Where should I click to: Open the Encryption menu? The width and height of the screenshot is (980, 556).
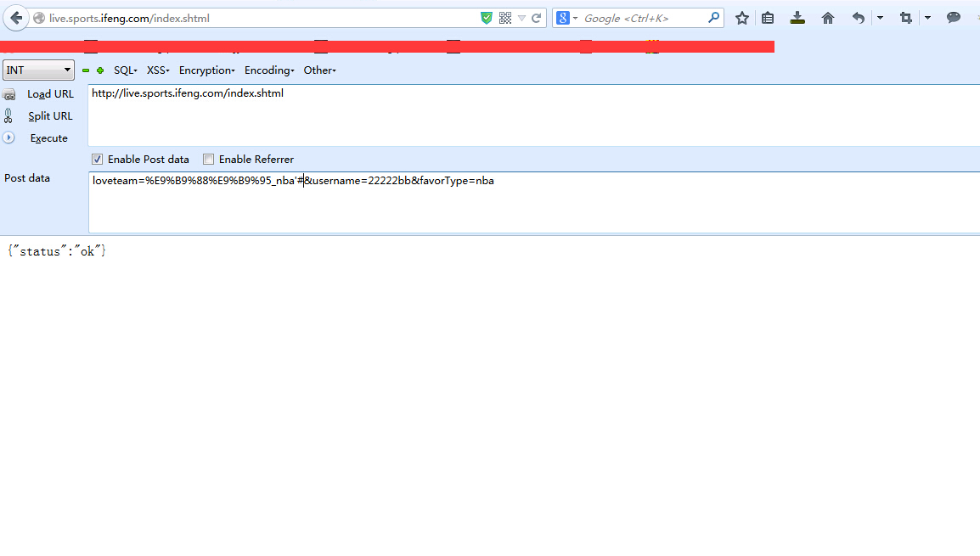pyautogui.click(x=207, y=70)
